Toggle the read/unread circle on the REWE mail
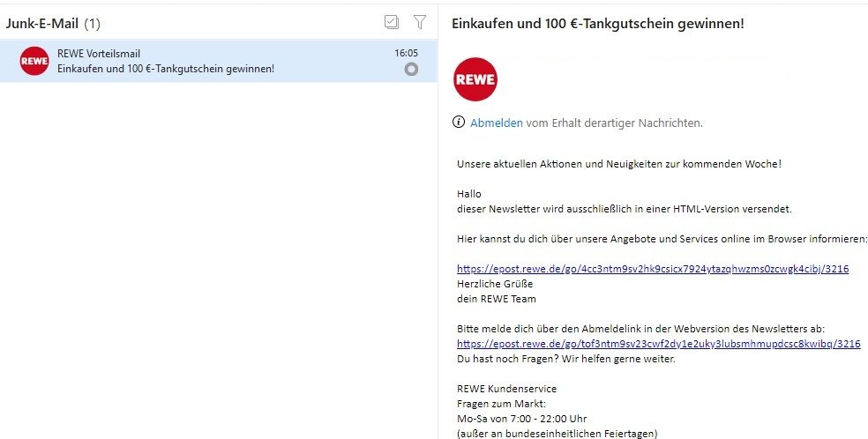This screenshot has width=868, height=439. 411,69
